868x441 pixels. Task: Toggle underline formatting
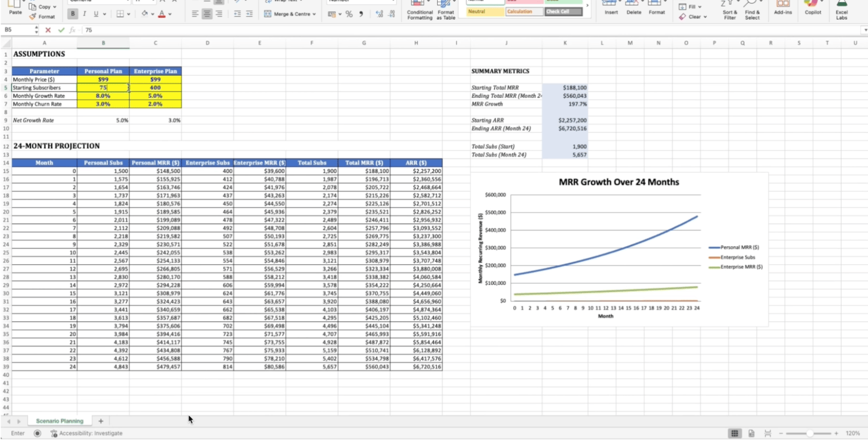click(96, 14)
